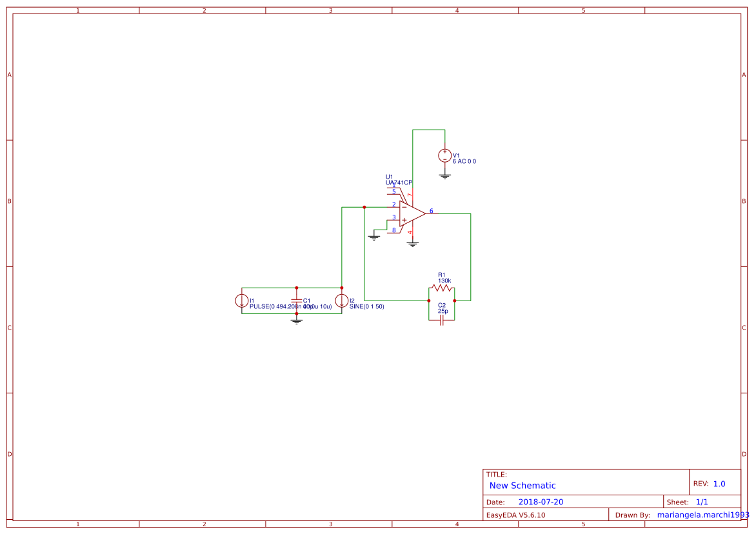Click the pin 2 inverting input label
Viewport: 756px width, 534px height.
[393, 204]
